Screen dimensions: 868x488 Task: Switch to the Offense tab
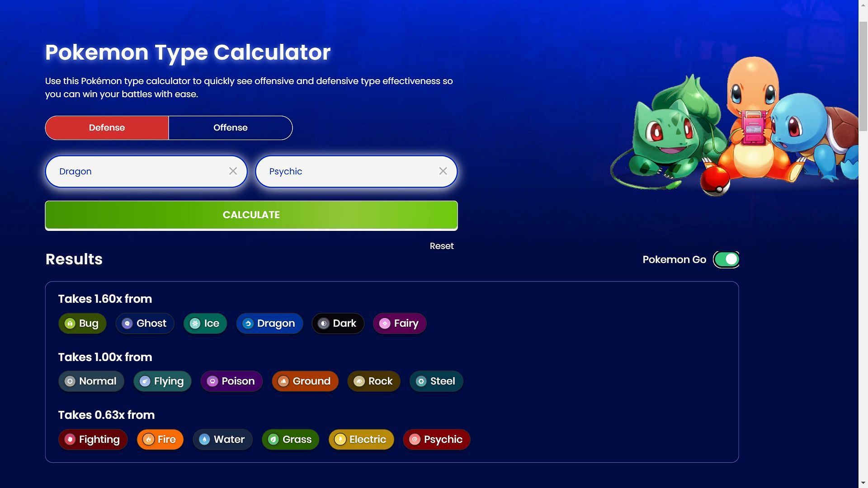tap(230, 127)
